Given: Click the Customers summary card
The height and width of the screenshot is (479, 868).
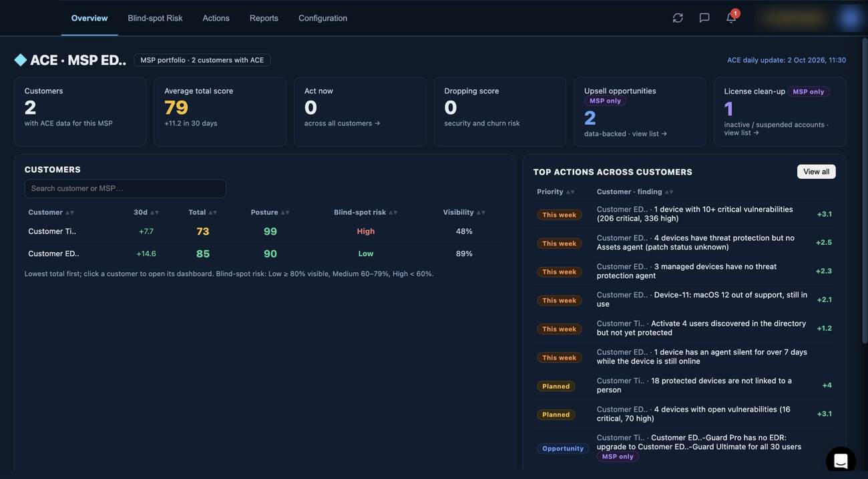Looking at the screenshot, I should click(80, 112).
